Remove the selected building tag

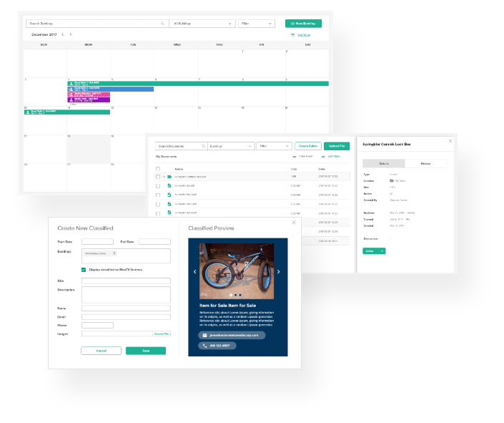(x=114, y=253)
